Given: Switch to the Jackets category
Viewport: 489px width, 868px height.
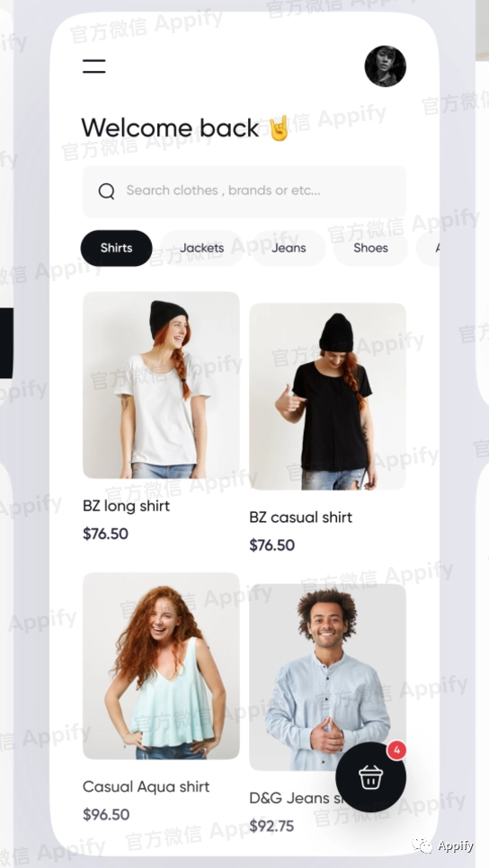Looking at the screenshot, I should 201,248.
